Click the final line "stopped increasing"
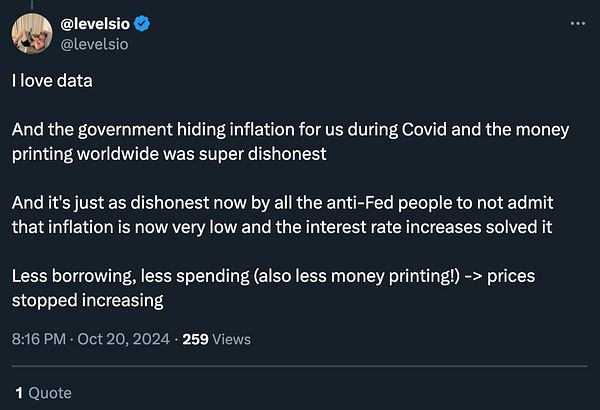 pyautogui.click(x=86, y=299)
